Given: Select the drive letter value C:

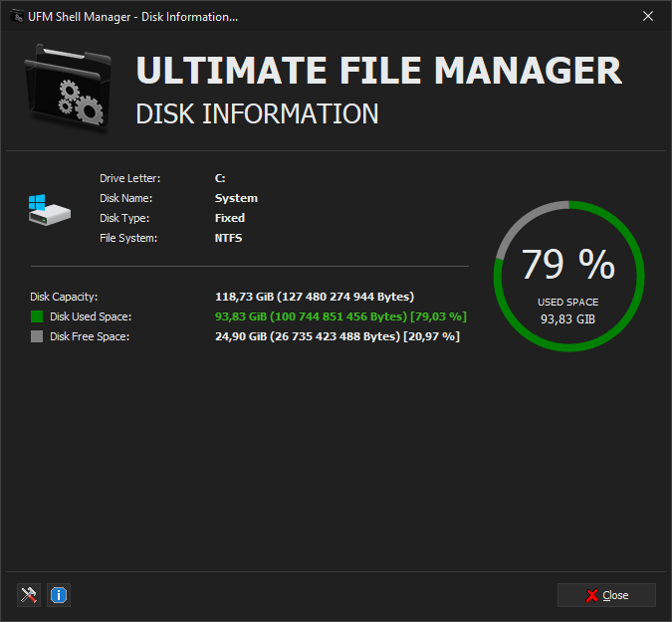Looking at the screenshot, I should coord(220,178).
